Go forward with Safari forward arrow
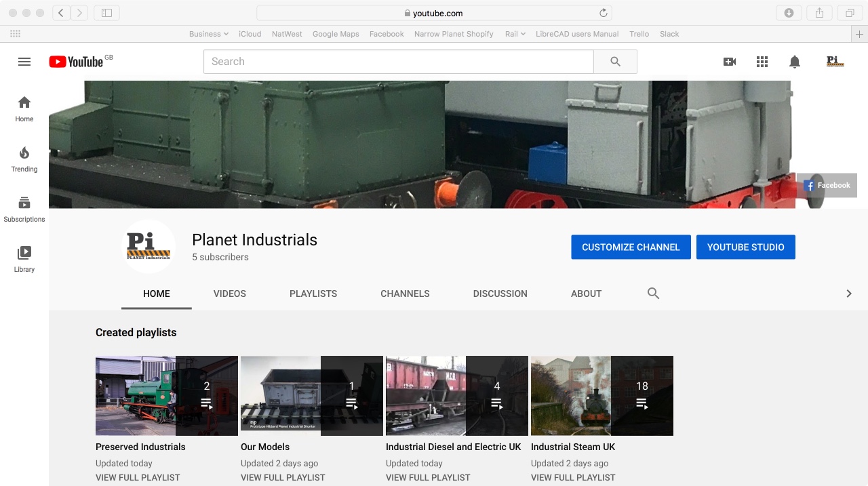This screenshot has width=868, height=486. pos(79,13)
